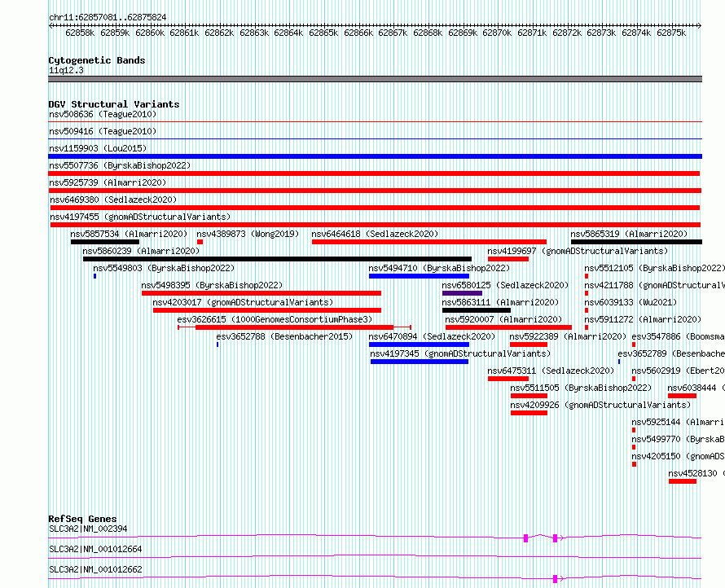
Task: Select blue bar under nsv5494710
Action: pyautogui.click(x=419, y=276)
